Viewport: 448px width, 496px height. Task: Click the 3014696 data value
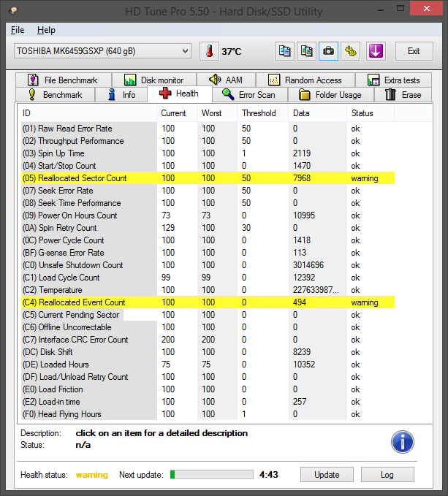click(308, 265)
